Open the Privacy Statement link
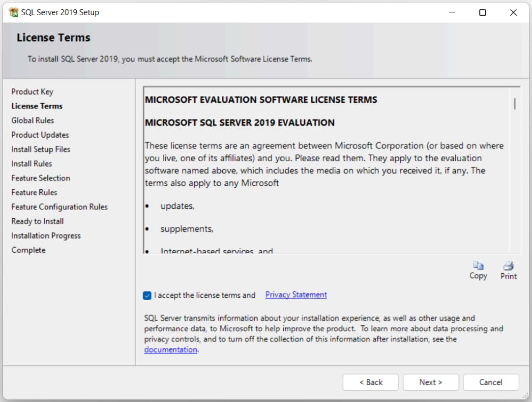Image resolution: width=532 pixels, height=402 pixels. pyautogui.click(x=296, y=295)
